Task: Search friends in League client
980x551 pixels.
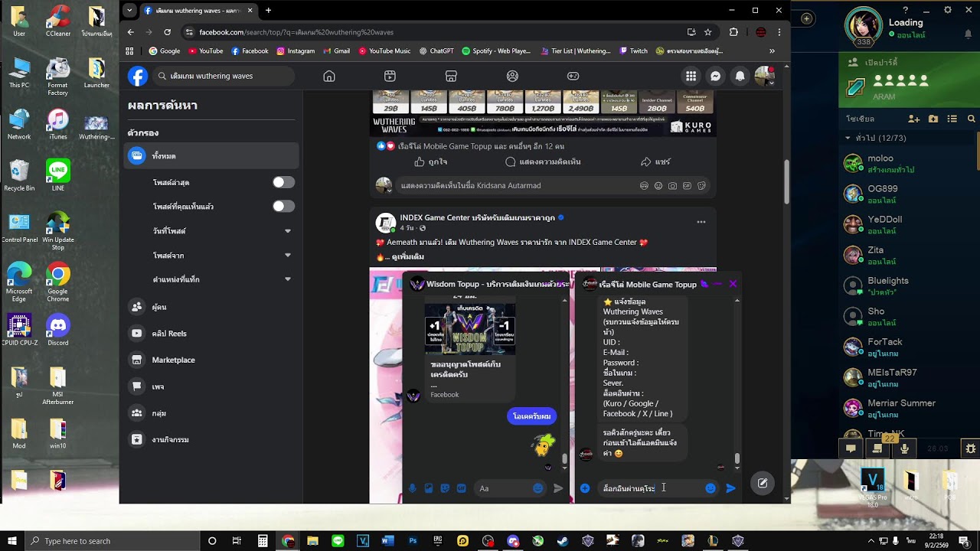Action: coord(971,119)
